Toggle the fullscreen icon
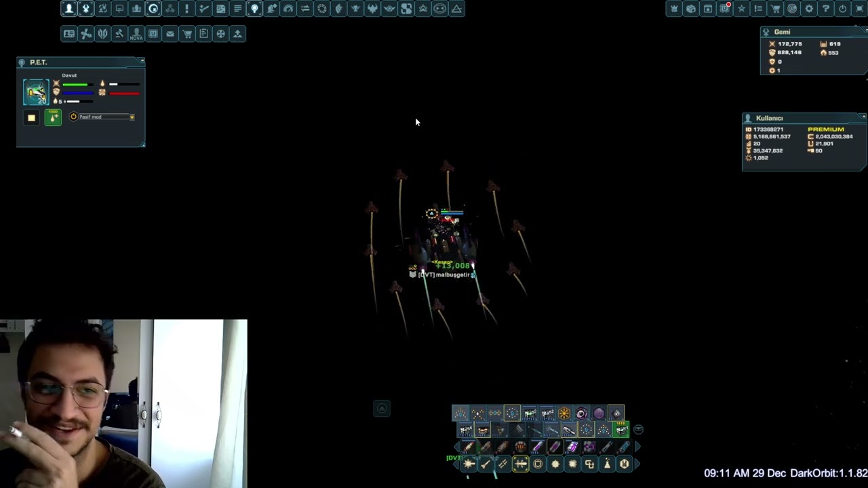The image size is (868, 488). [859, 9]
